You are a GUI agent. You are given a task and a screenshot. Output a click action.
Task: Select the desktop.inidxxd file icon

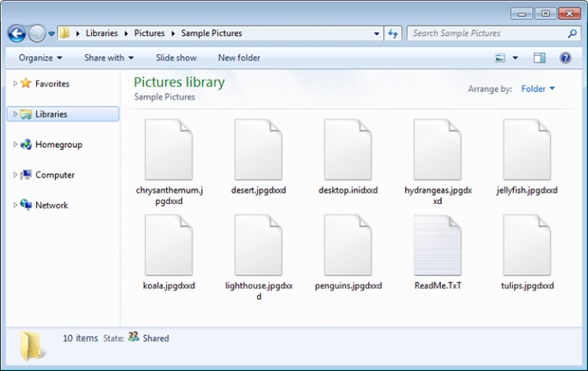tap(348, 150)
